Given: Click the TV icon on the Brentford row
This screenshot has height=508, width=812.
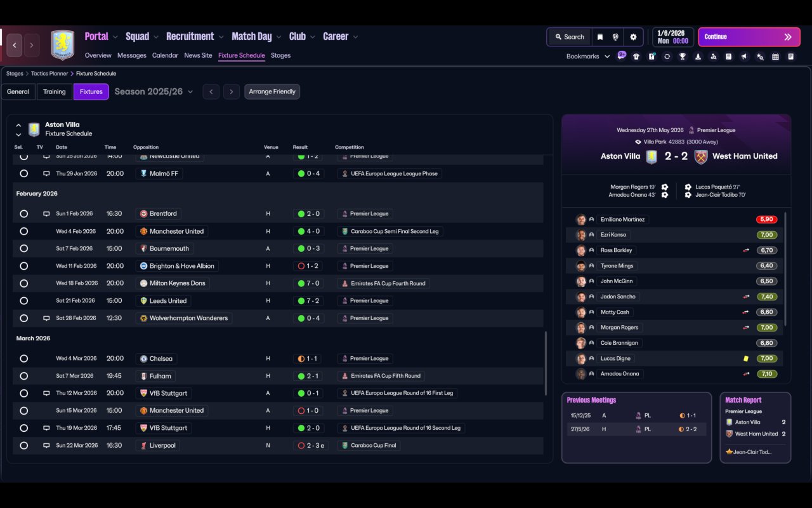Looking at the screenshot, I should tap(46, 214).
